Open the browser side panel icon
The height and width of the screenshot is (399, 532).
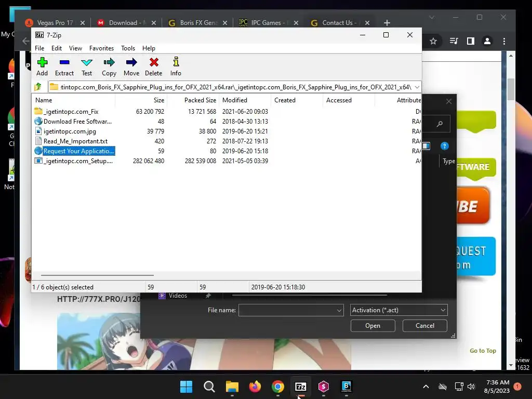click(x=471, y=42)
